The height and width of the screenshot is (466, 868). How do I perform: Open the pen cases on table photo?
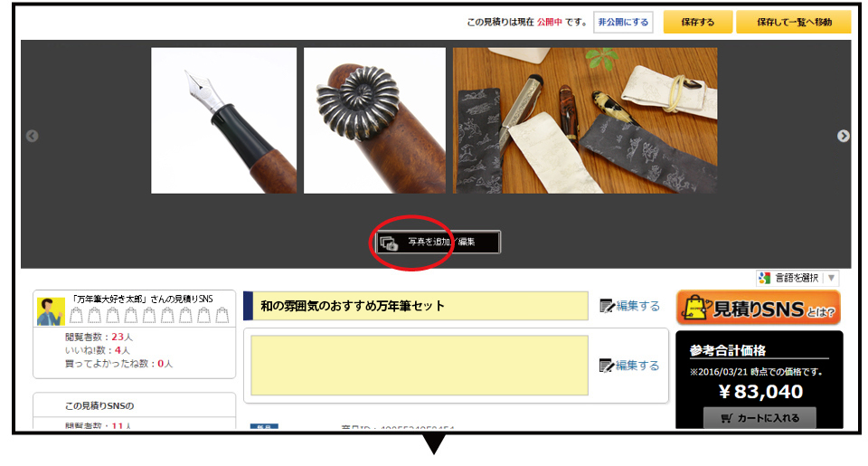coord(585,120)
